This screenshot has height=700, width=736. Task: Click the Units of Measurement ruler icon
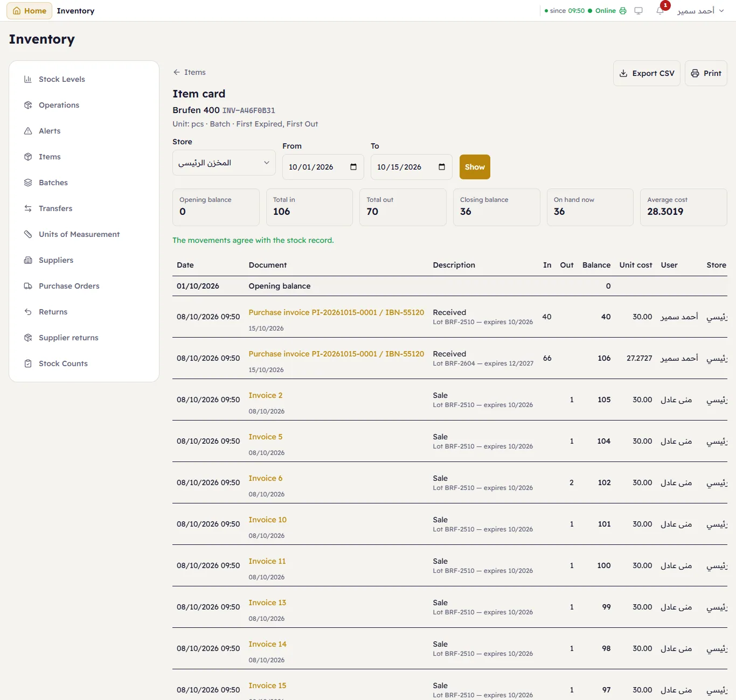pyautogui.click(x=28, y=234)
